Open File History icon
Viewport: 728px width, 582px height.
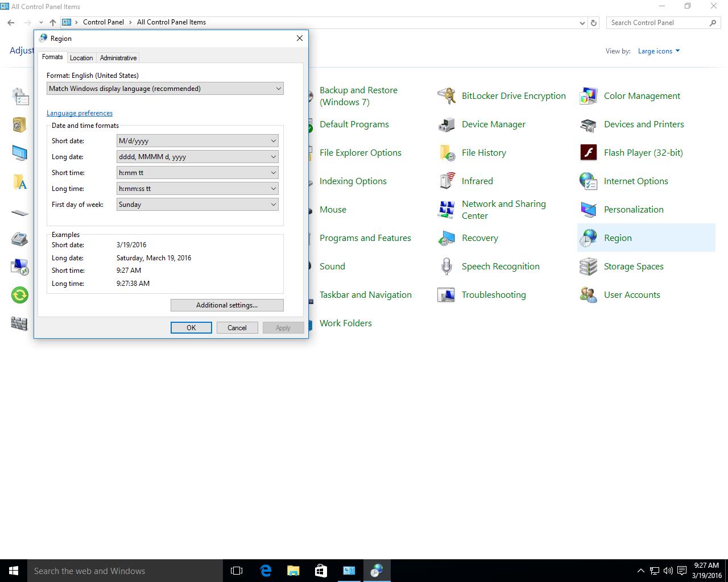point(446,153)
